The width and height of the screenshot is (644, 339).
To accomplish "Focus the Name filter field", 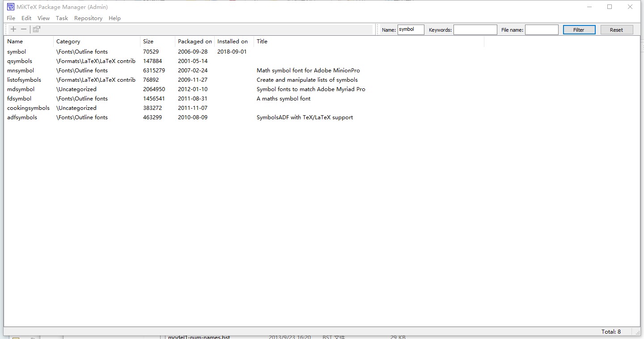I will 411,29.
